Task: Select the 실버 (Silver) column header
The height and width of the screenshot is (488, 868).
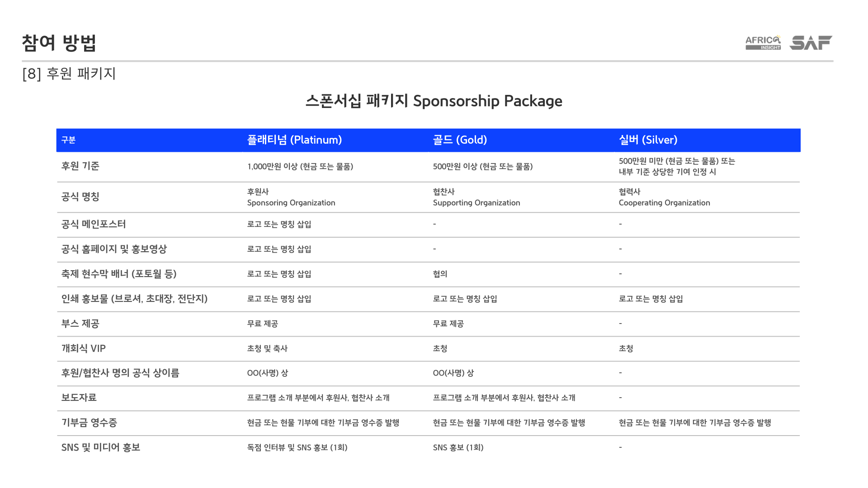Action: 648,140
